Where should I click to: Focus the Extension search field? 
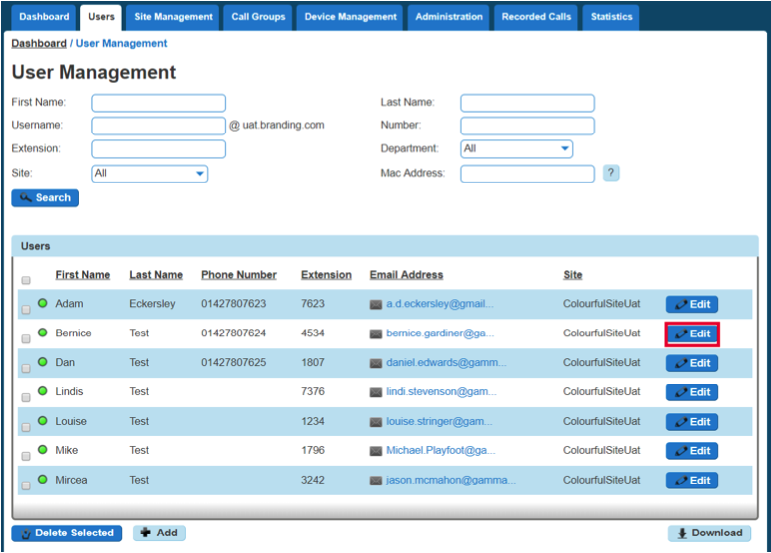coord(158,149)
